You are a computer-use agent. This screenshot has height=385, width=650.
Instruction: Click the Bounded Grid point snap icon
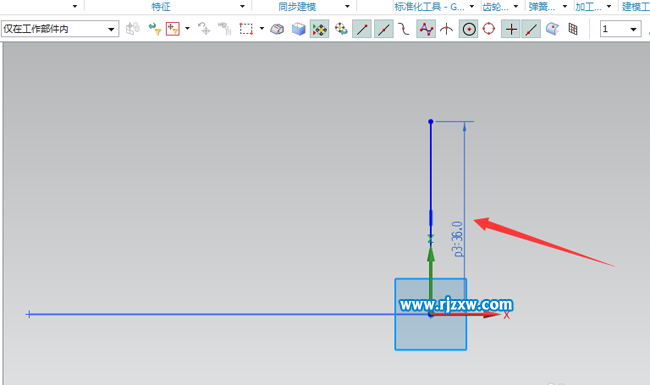pos(573,29)
